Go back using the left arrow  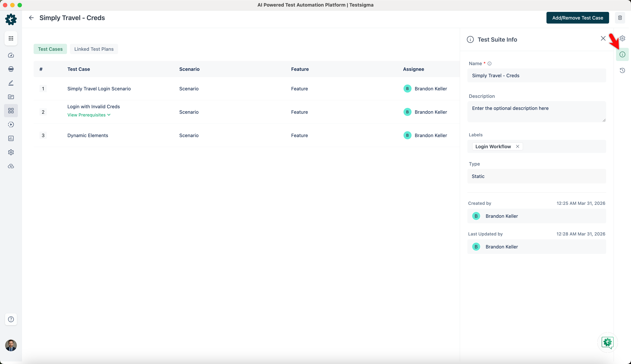tap(31, 18)
